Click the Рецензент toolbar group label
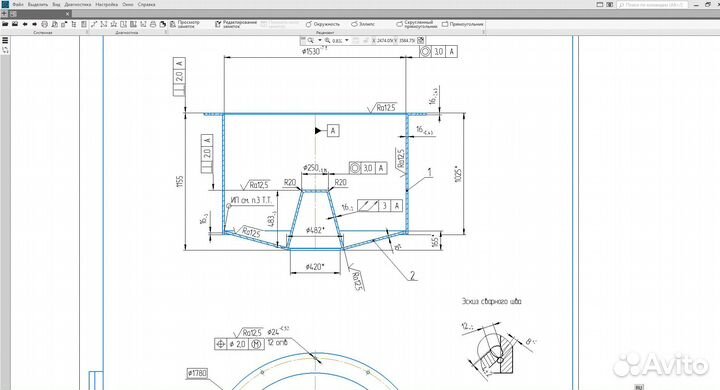Screen dimensions: 720x390 [x=325, y=33]
